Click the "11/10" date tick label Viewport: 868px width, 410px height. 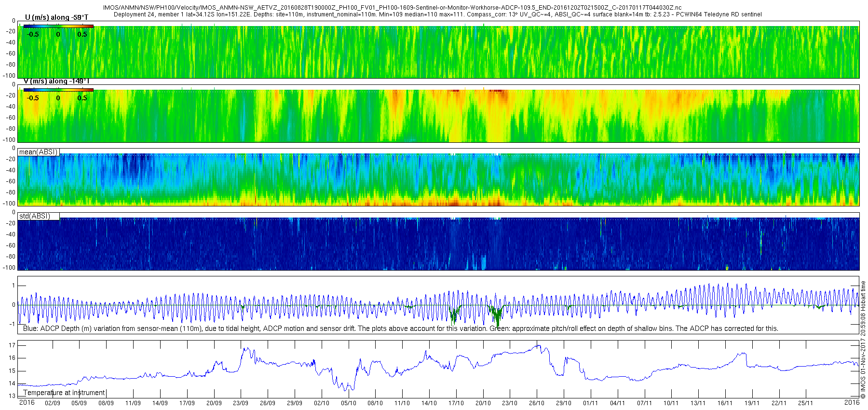(x=402, y=403)
